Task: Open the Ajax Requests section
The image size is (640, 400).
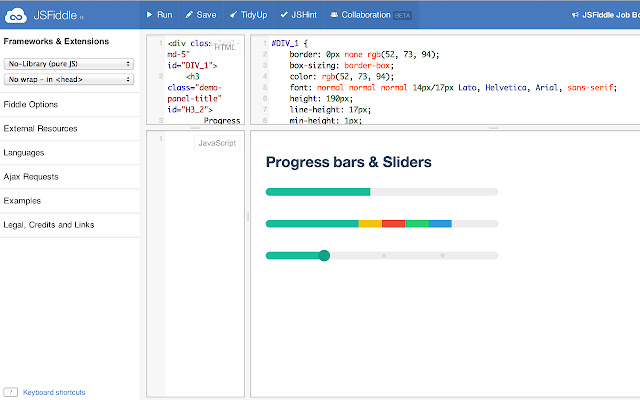Action: point(31,177)
